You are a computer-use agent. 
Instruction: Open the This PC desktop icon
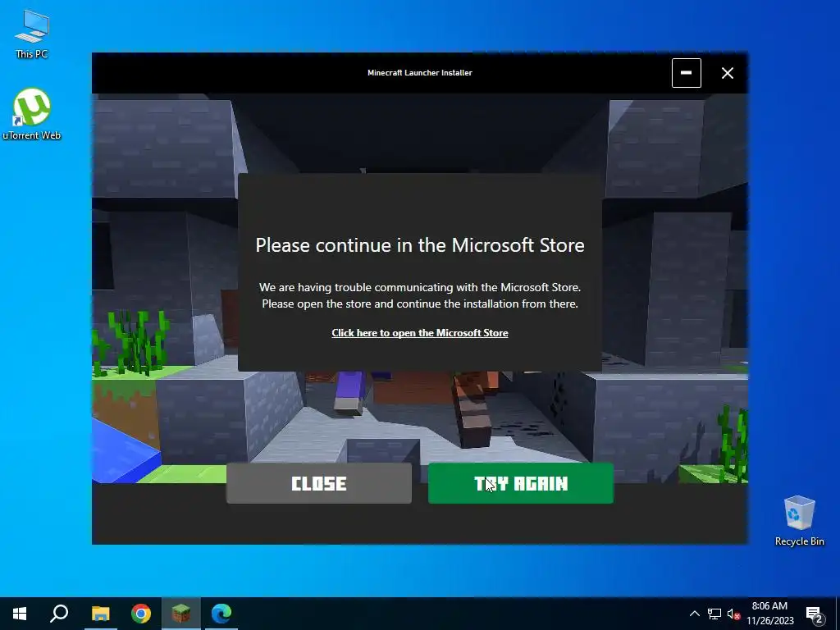32,34
